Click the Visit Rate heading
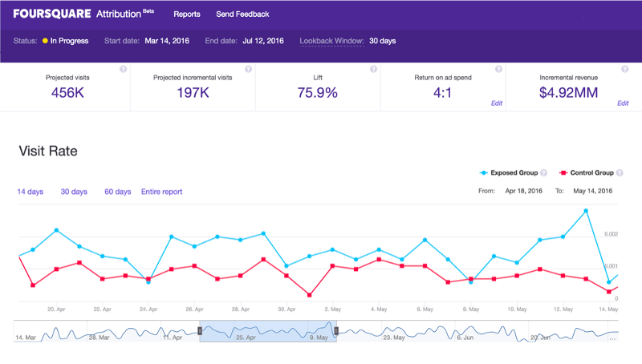 (48, 151)
